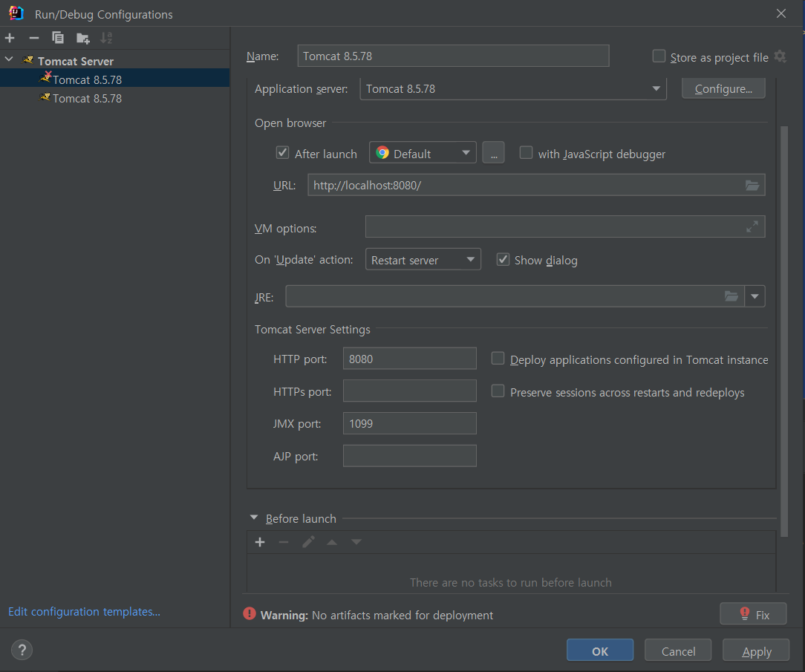
Task: Click the IntelliJ logo in title bar
Action: (16, 13)
